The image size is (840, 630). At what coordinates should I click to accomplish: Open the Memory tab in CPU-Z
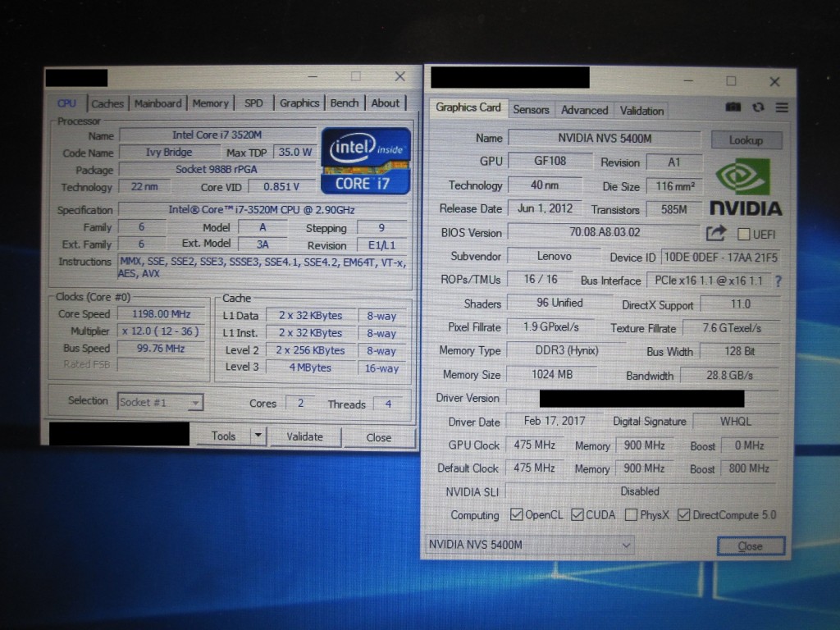click(x=211, y=103)
